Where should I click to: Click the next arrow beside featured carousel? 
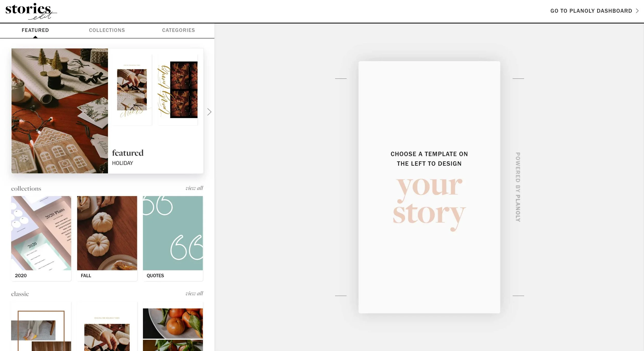[x=209, y=112]
